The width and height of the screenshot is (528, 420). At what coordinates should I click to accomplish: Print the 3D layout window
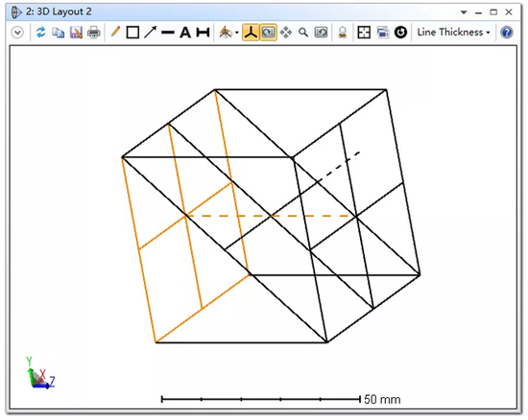(x=94, y=33)
